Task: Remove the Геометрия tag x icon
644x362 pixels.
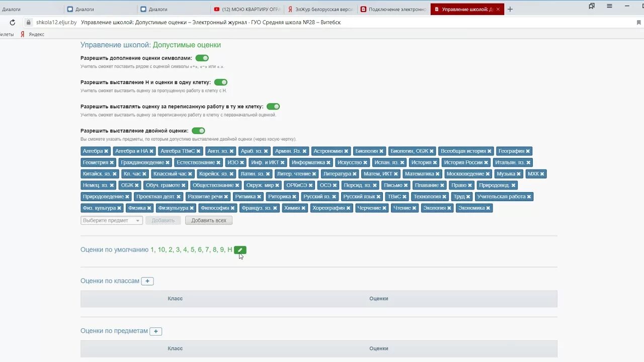Action: click(112, 163)
